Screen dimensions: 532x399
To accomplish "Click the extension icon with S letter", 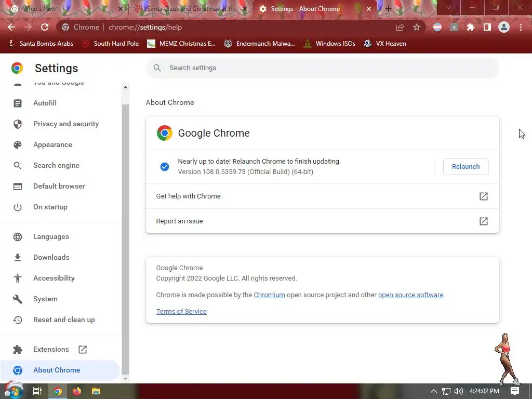I will 454,27.
